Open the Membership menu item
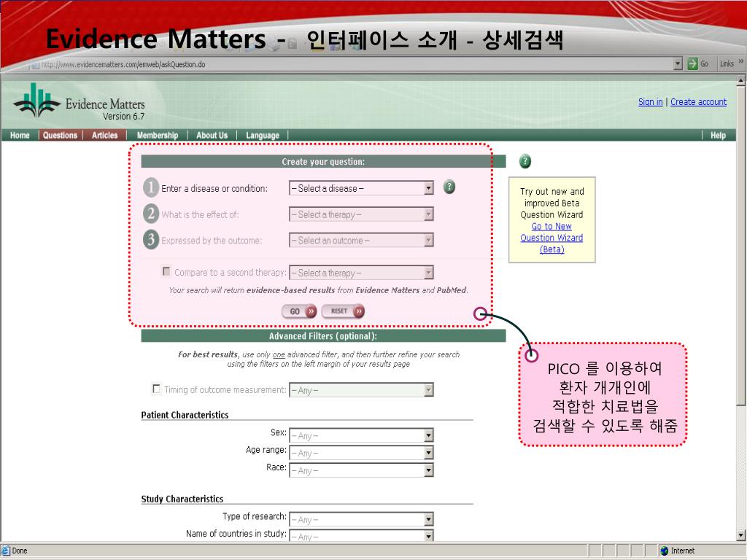This screenshot has width=747, height=560. [158, 135]
